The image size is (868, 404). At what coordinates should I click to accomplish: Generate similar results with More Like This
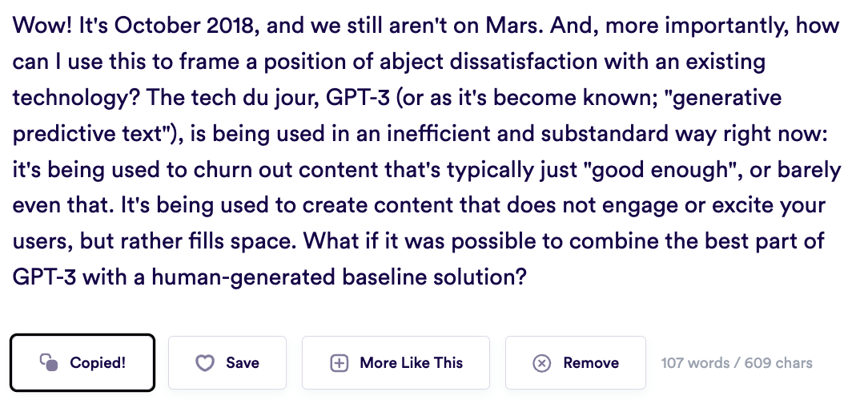coord(396,362)
